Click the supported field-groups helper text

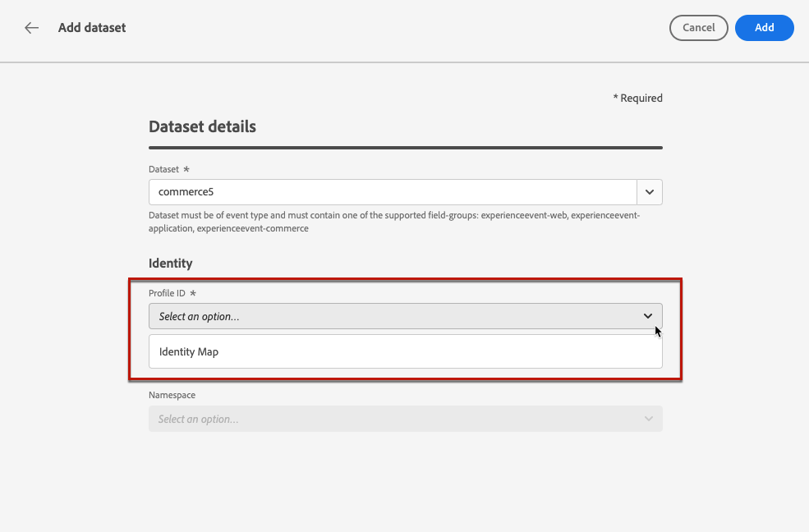point(394,222)
